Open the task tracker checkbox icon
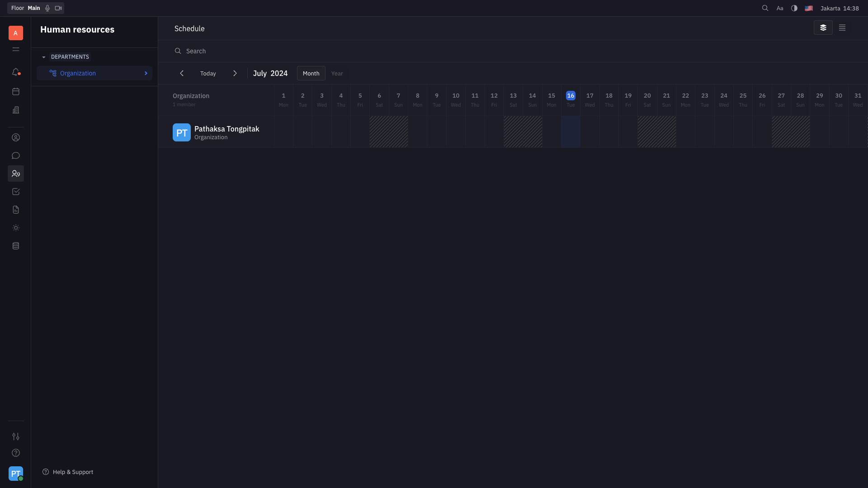Viewport: 868px width, 488px height. coord(16,192)
